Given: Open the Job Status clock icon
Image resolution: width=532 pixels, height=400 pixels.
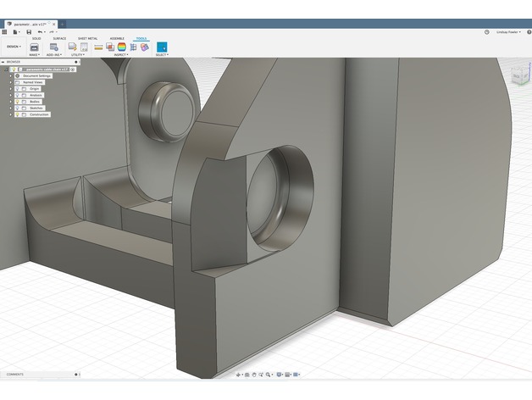Looking at the screenshot, I should click(486, 31).
